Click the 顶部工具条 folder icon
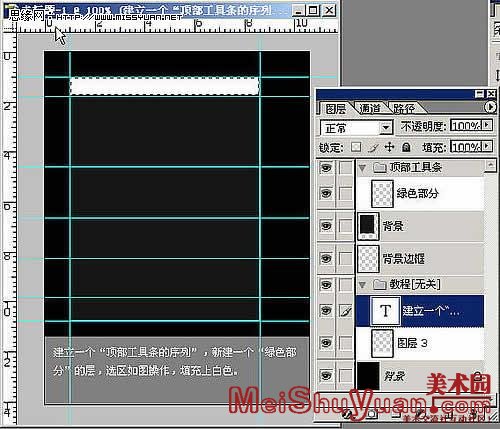500x429 pixels. point(380,167)
